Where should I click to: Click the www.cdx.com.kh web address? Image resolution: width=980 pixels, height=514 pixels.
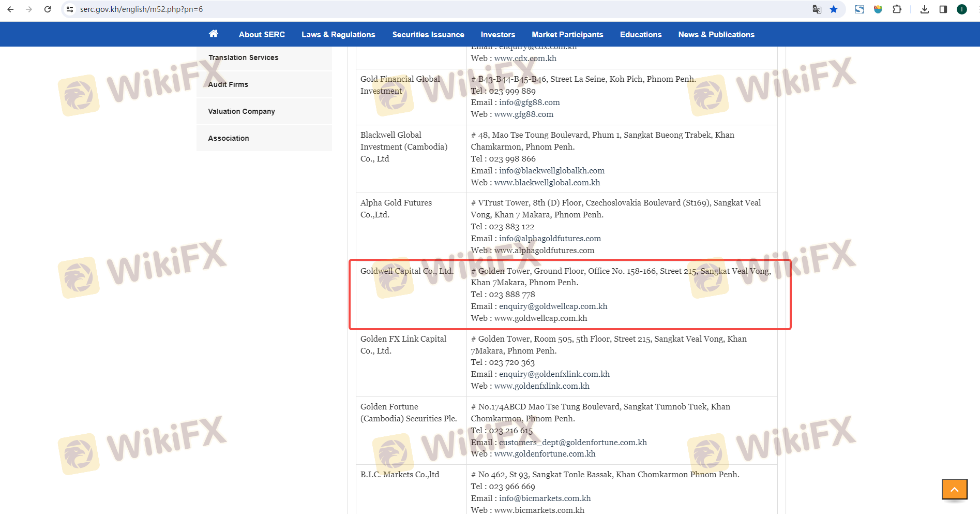pyautogui.click(x=525, y=58)
